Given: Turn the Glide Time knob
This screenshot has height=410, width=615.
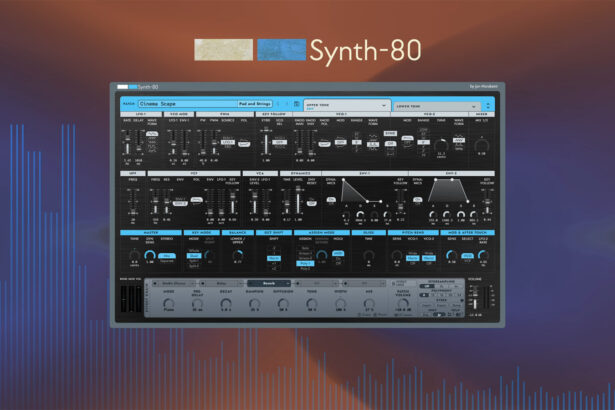Looking at the screenshot, I should pos(368,255).
